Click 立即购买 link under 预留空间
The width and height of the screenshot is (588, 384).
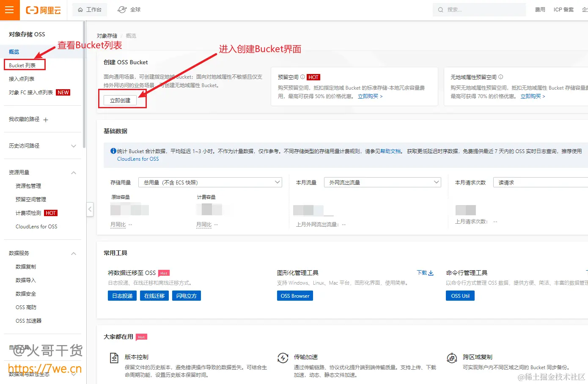tap(370, 96)
